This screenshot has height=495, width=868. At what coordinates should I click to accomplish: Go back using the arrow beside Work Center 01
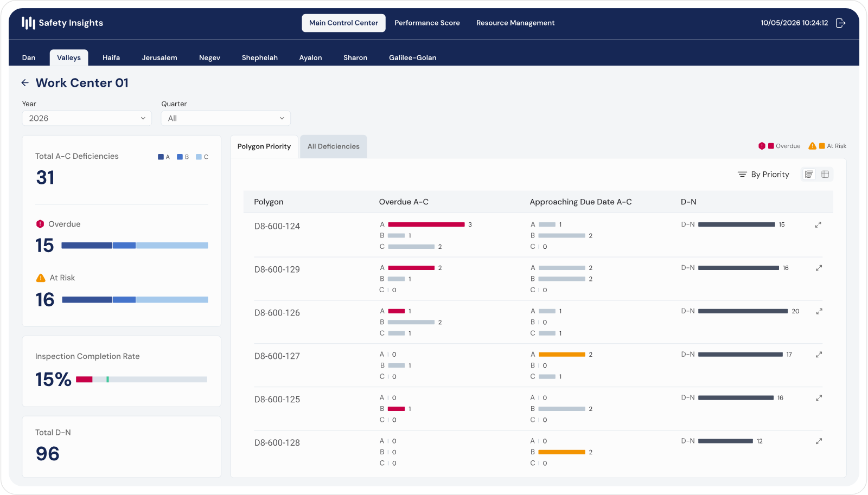pos(25,83)
